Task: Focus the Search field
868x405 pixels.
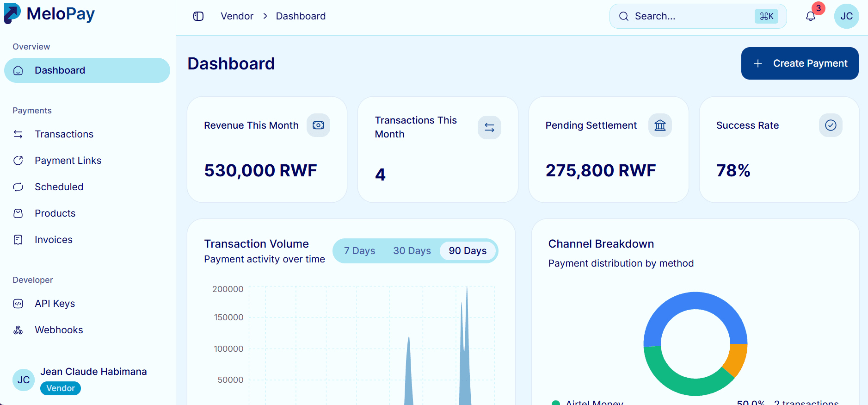Action: 698,16
